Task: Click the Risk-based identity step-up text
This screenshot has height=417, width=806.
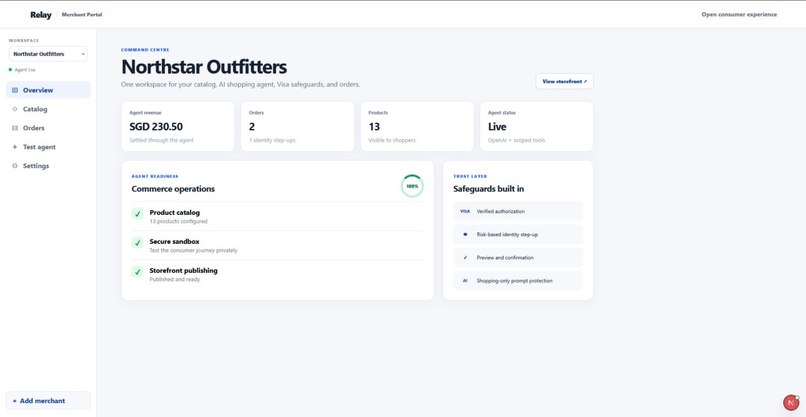Action: pyautogui.click(x=507, y=234)
